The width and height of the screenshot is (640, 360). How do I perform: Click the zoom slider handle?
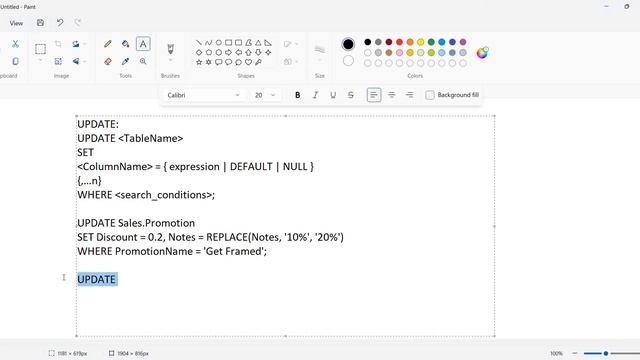[606, 353]
